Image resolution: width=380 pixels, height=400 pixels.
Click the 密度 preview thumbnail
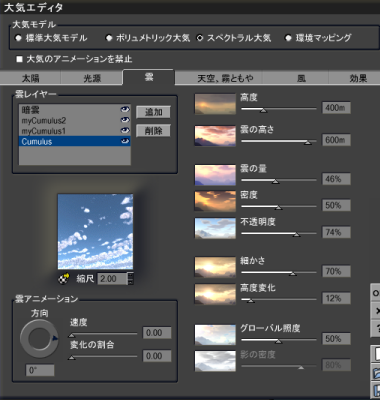(215, 201)
